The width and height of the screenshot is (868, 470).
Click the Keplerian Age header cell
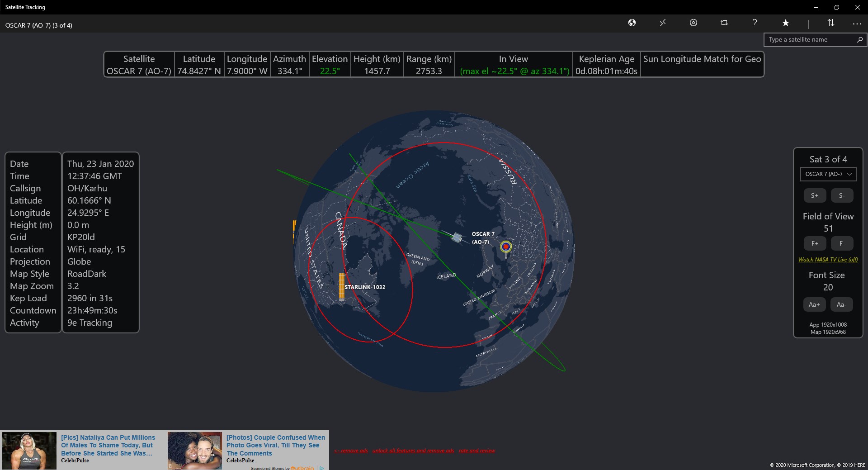[x=606, y=59]
